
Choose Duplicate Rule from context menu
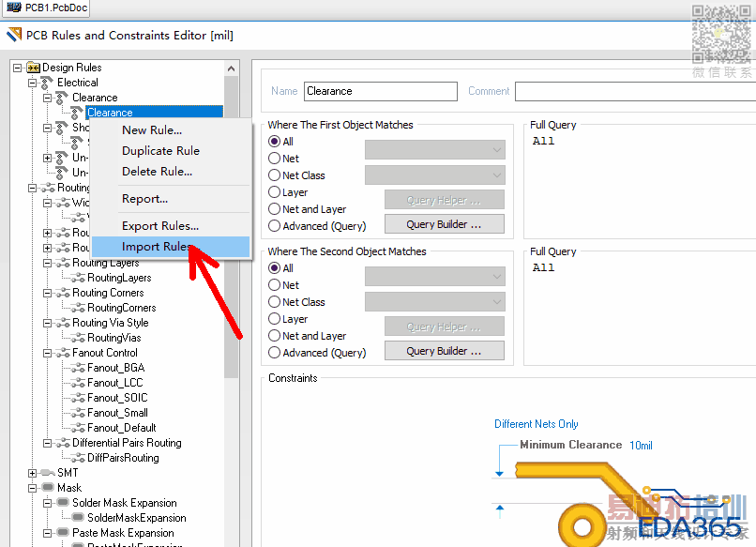(171, 151)
